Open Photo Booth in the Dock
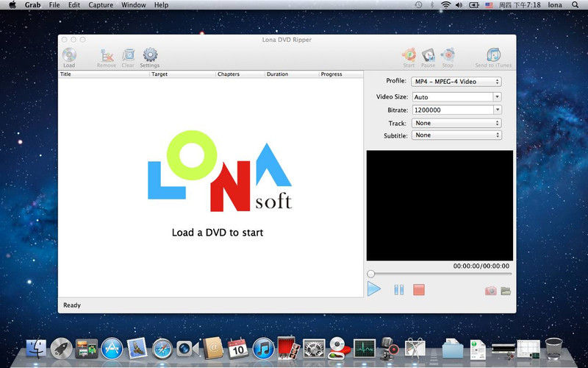Viewport: 588px width, 368px height. point(288,347)
